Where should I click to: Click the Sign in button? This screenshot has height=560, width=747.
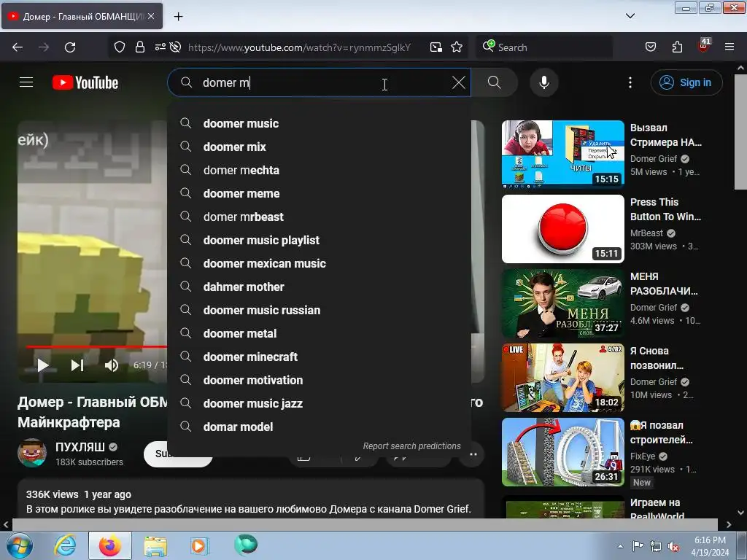(x=686, y=82)
